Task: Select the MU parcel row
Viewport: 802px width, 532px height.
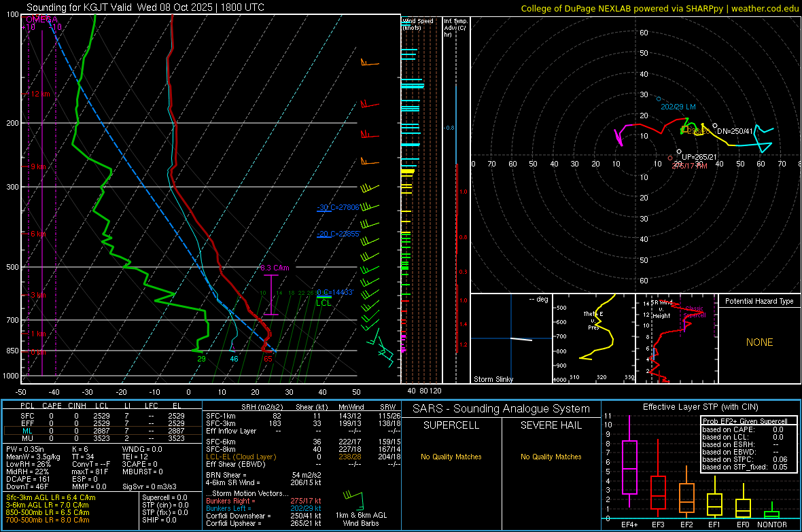Action: (x=103, y=438)
